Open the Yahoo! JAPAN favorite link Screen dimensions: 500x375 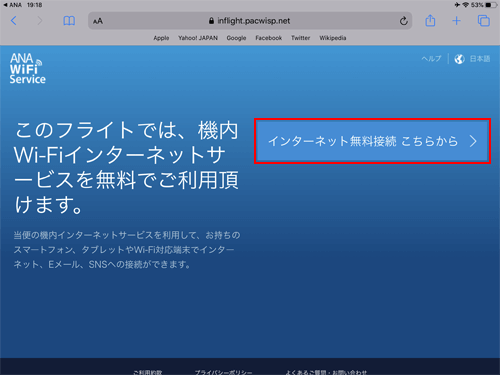[x=198, y=38]
